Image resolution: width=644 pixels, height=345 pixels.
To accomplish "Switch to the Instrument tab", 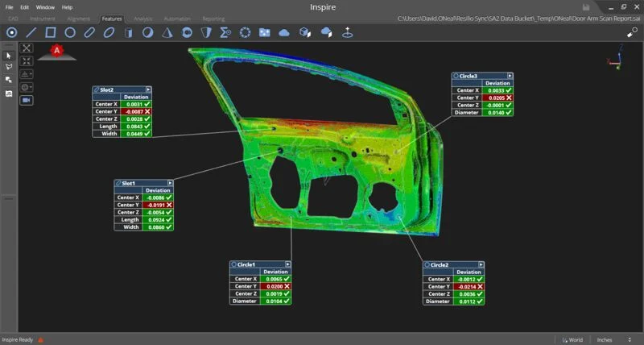I will click(x=43, y=19).
